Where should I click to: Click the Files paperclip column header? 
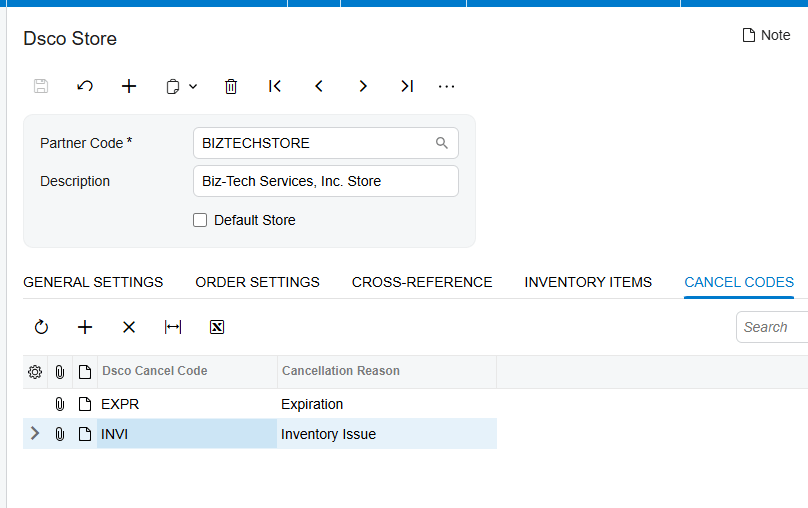[x=60, y=372]
